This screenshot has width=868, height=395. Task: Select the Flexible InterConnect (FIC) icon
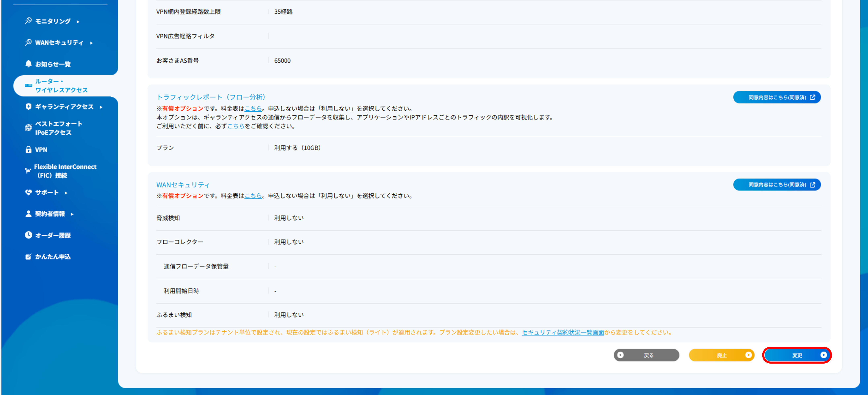[28, 170]
